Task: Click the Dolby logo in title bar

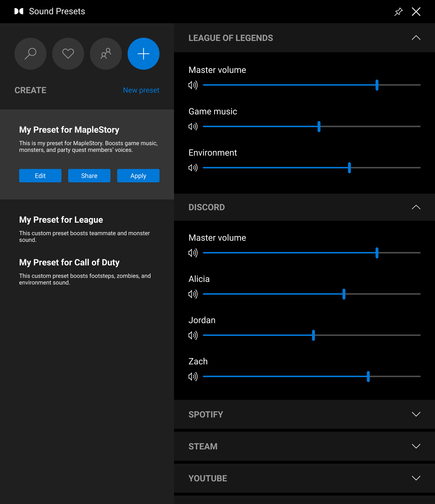Action: (19, 11)
